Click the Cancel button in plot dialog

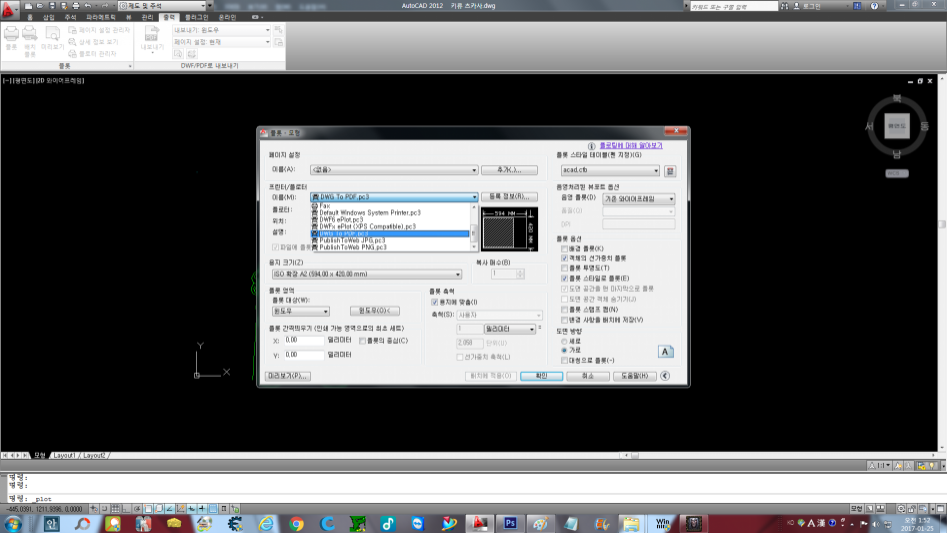tap(588, 376)
